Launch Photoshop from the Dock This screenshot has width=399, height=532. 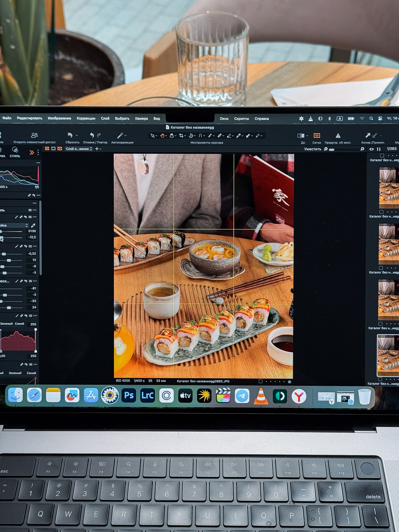[x=129, y=395]
